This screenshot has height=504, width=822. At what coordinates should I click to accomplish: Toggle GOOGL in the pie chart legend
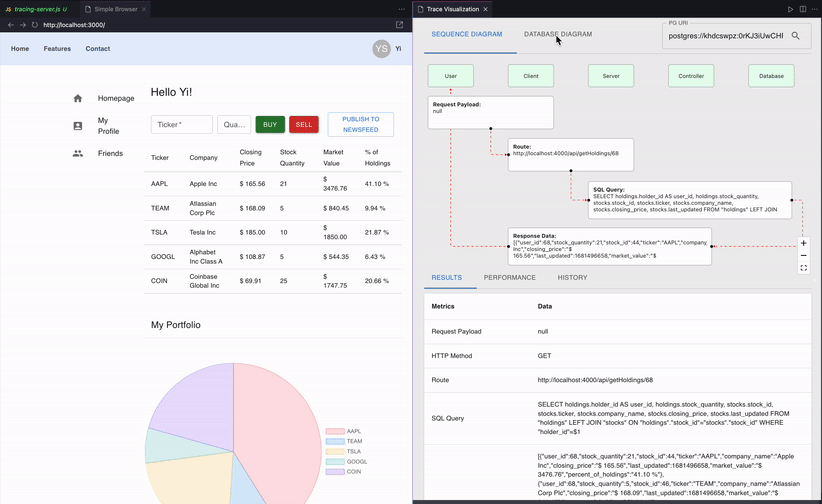(346, 462)
